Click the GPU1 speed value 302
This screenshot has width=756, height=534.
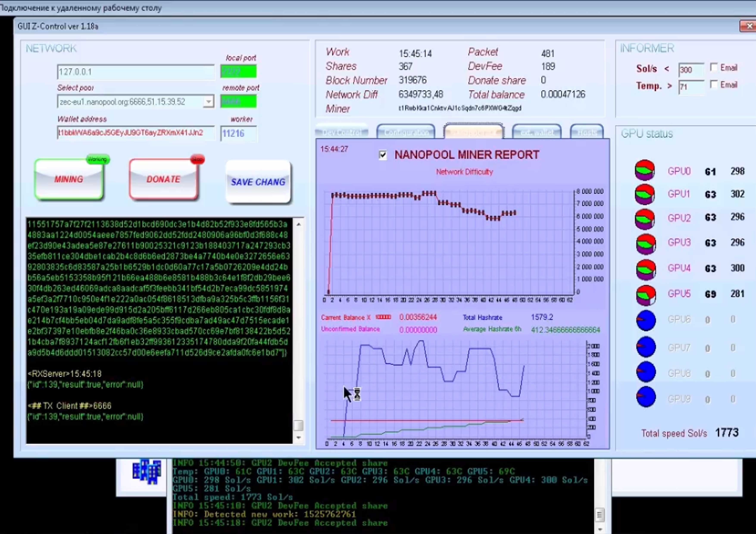click(x=737, y=194)
